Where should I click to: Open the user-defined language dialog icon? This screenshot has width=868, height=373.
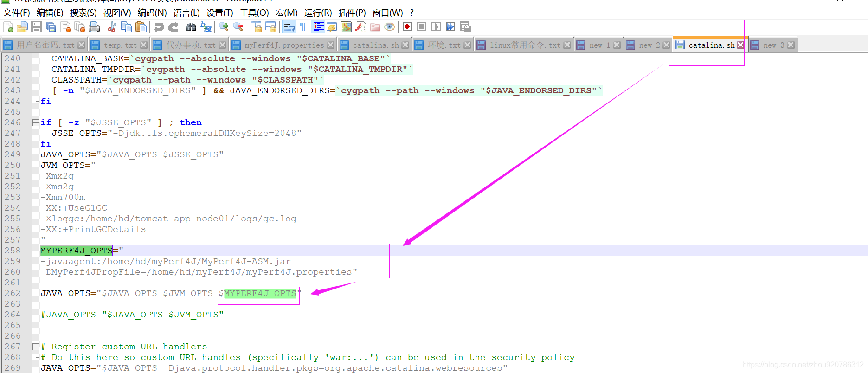click(x=332, y=27)
